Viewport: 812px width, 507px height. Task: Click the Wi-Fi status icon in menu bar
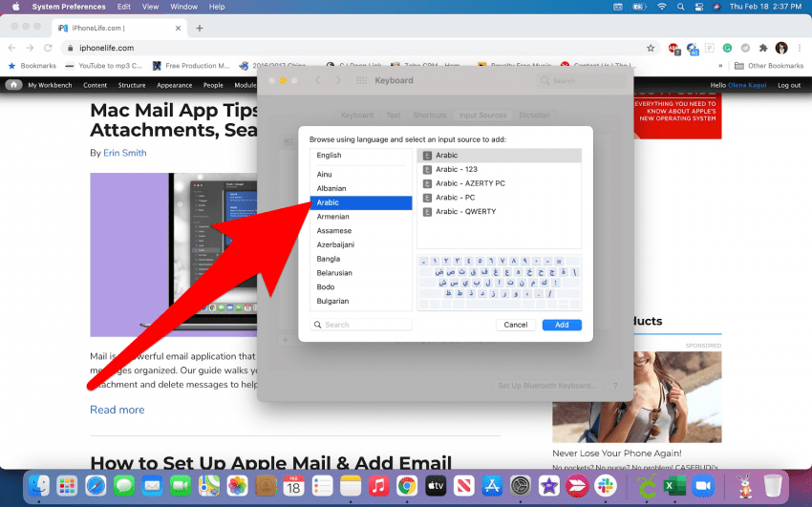[x=662, y=7]
